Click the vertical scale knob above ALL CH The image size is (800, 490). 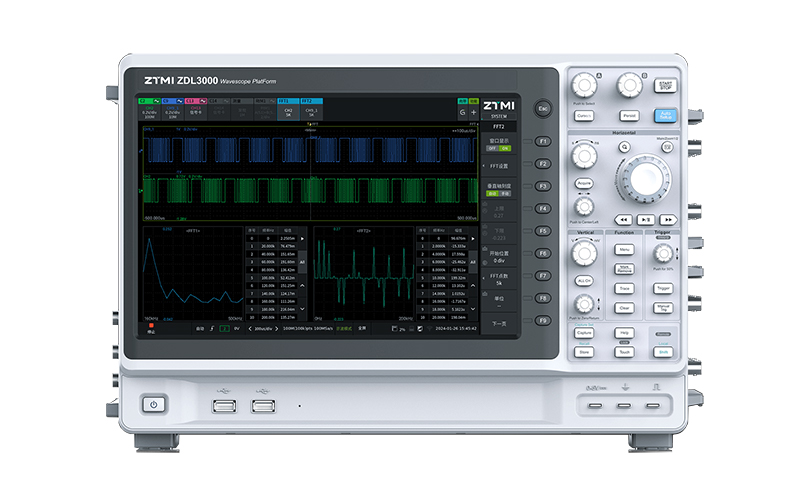pos(584,253)
